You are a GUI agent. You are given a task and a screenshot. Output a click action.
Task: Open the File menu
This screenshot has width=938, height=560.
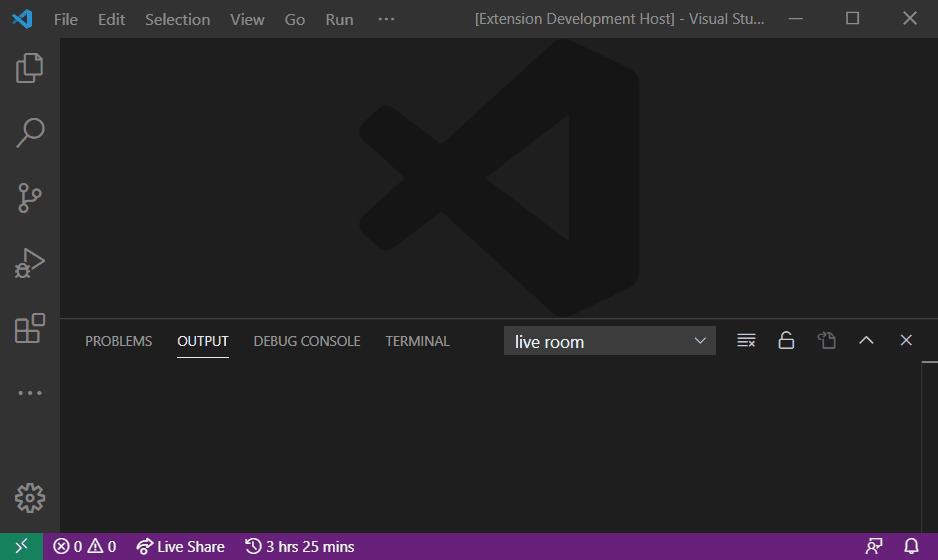point(66,19)
